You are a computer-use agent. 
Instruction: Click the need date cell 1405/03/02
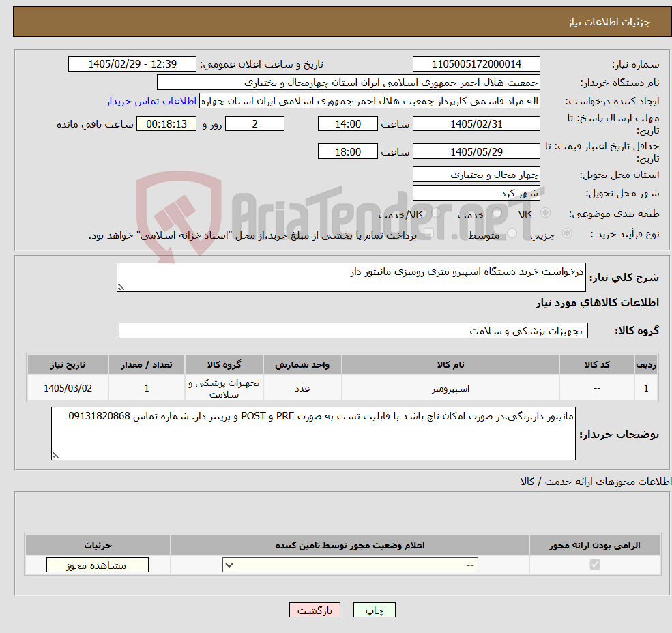tap(68, 388)
